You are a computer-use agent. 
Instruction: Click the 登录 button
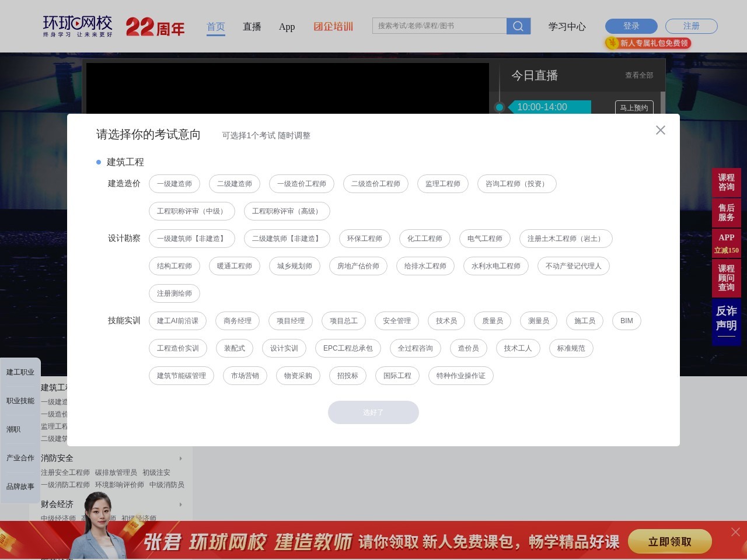(631, 26)
